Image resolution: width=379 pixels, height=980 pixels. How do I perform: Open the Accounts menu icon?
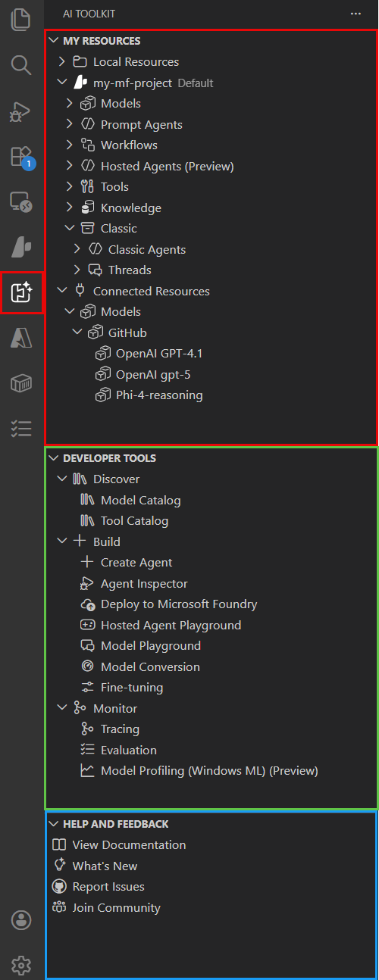tap(21, 920)
